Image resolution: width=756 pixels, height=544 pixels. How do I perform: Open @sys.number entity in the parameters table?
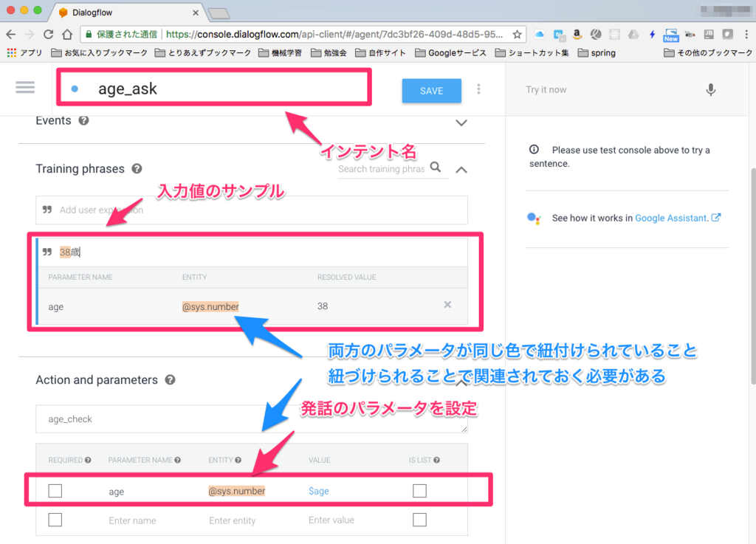[237, 491]
